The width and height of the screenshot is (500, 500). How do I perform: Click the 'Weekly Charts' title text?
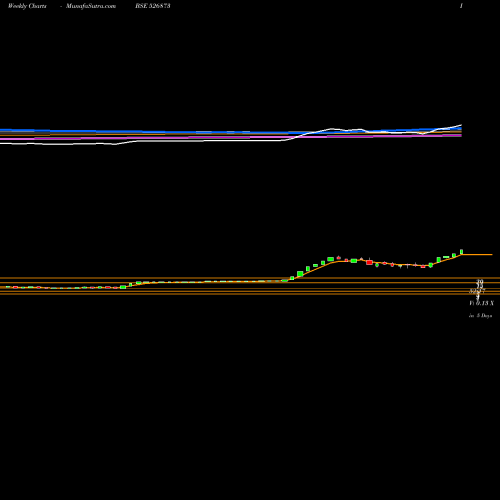(x=27, y=6)
